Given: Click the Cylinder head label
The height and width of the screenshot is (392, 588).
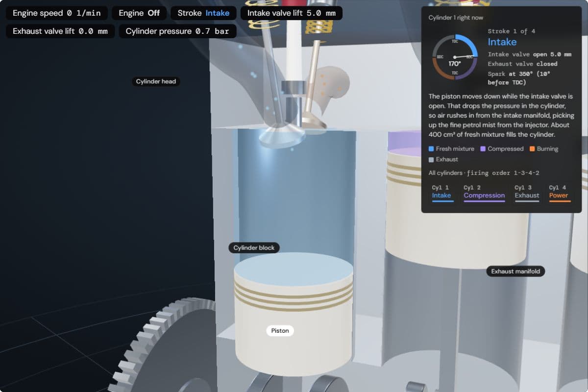Looking at the screenshot, I should click(x=156, y=81).
